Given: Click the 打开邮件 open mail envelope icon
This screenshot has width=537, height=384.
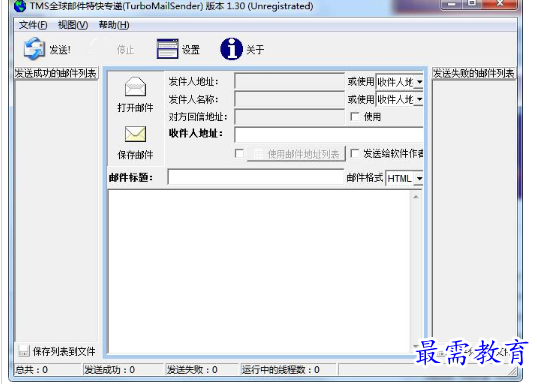Looking at the screenshot, I should (x=135, y=87).
